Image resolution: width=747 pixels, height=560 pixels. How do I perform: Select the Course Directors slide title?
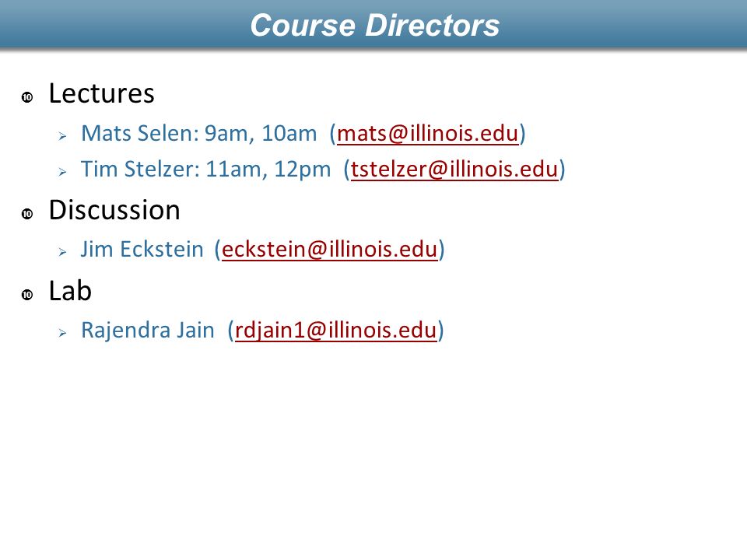click(x=375, y=25)
